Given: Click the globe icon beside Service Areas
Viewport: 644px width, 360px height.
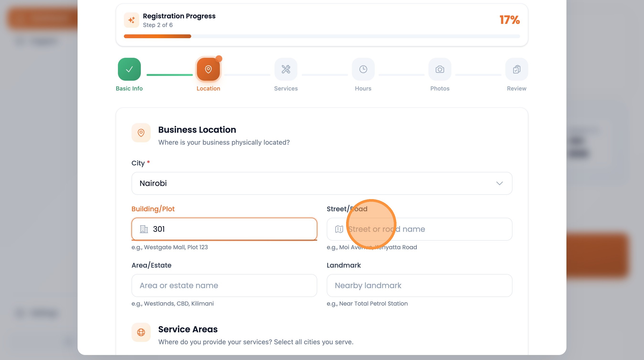Looking at the screenshot, I should point(141,332).
